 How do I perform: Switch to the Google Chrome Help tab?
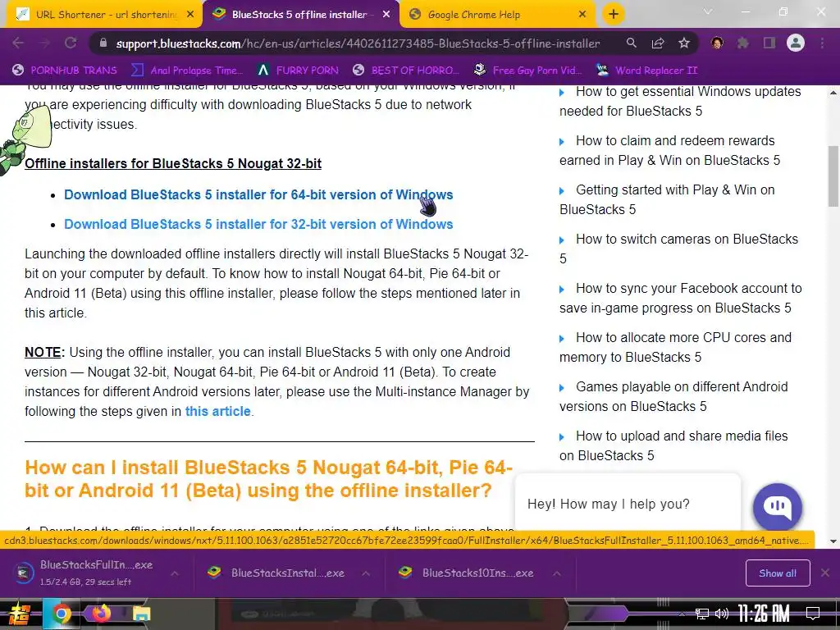[498, 15]
